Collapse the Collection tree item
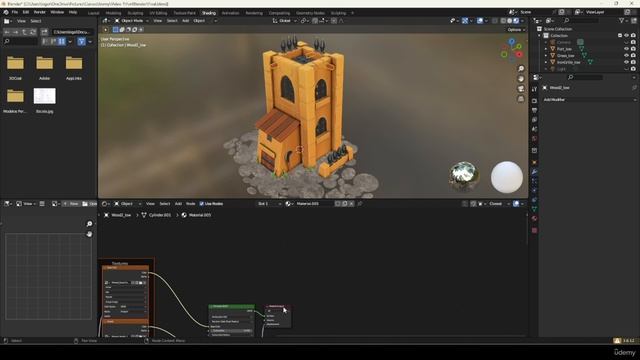Image resolution: width=640 pixels, height=360 pixels. [540, 36]
